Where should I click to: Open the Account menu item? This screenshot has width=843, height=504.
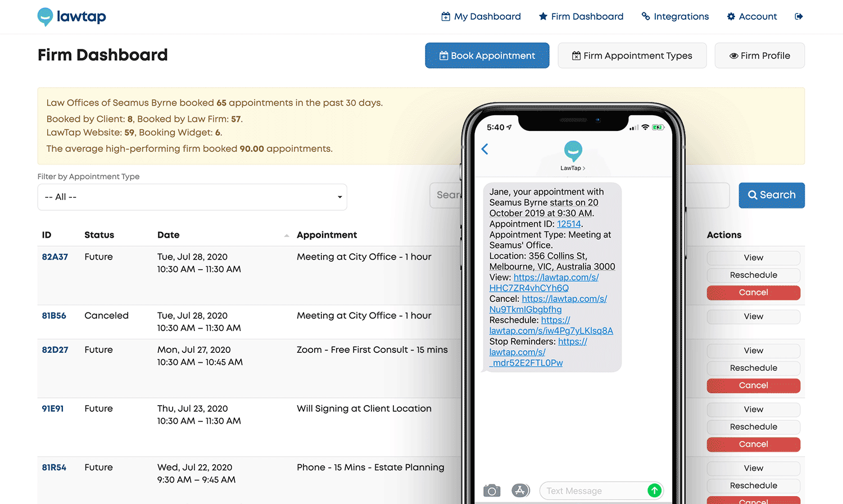[751, 17]
